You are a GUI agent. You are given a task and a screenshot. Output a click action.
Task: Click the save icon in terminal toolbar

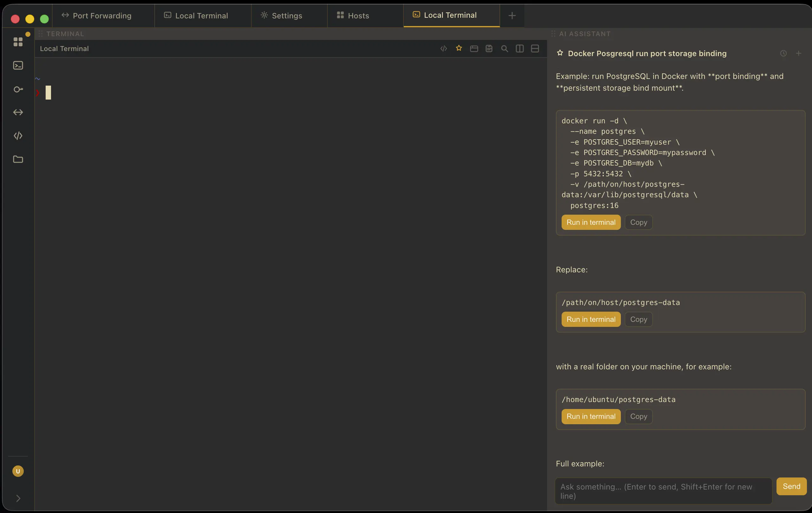pos(489,49)
